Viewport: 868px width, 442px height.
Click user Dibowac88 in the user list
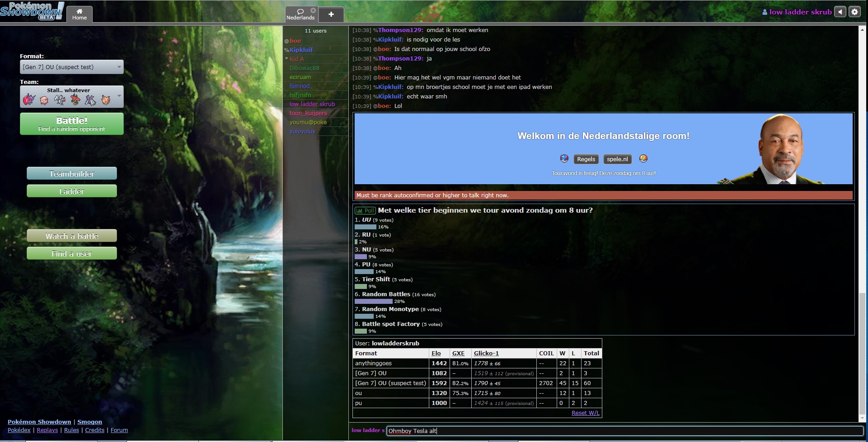coord(315,68)
